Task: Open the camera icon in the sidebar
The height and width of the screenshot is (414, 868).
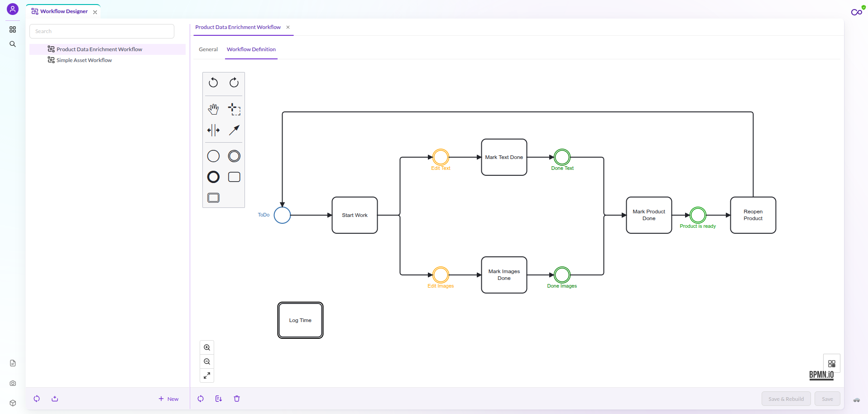Action: [x=13, y=383]
